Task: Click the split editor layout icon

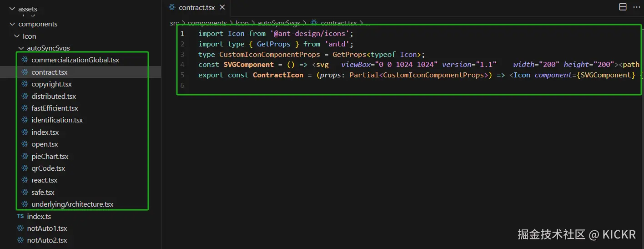Action: tap(623, 7)
